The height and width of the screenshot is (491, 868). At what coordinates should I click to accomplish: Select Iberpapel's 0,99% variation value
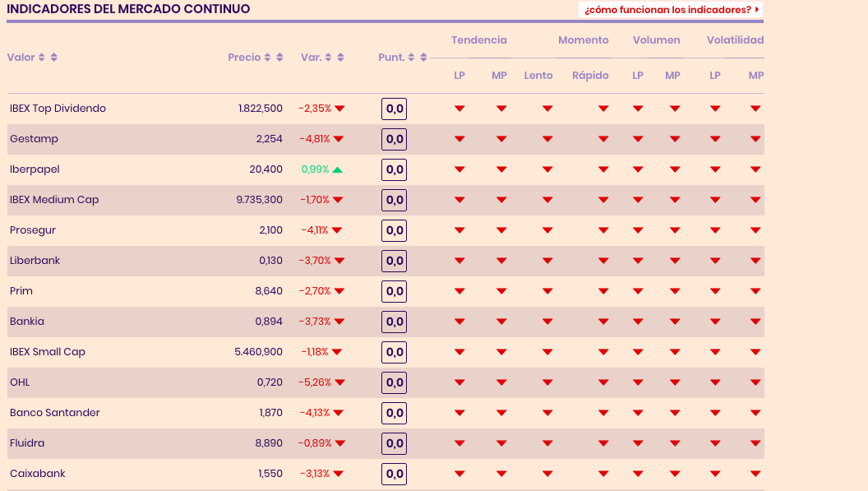tap(315, 169)
